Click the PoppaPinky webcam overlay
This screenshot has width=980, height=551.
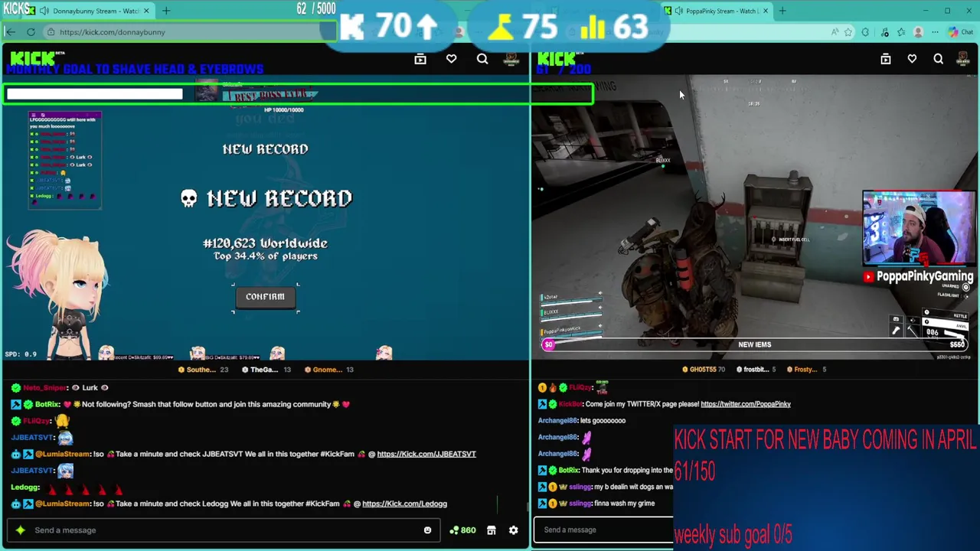click(918, 228)
